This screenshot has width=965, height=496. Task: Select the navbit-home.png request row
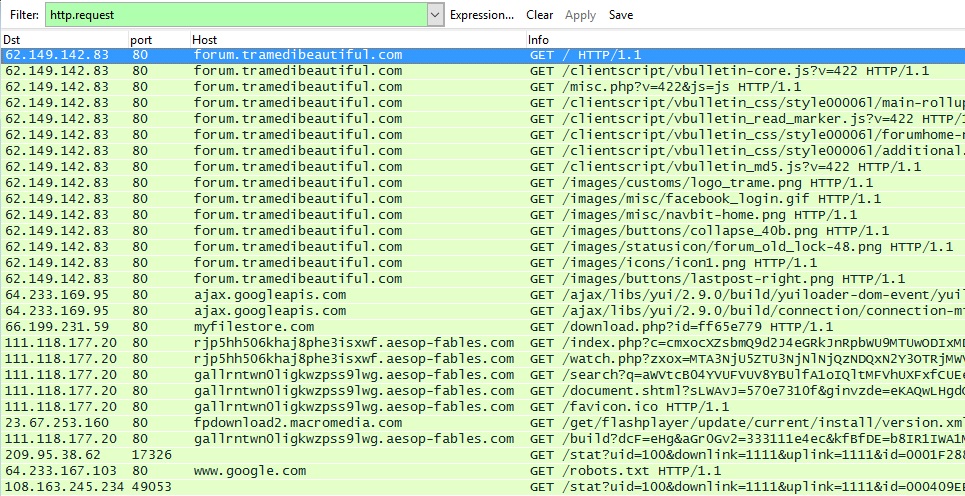(482, 215)
